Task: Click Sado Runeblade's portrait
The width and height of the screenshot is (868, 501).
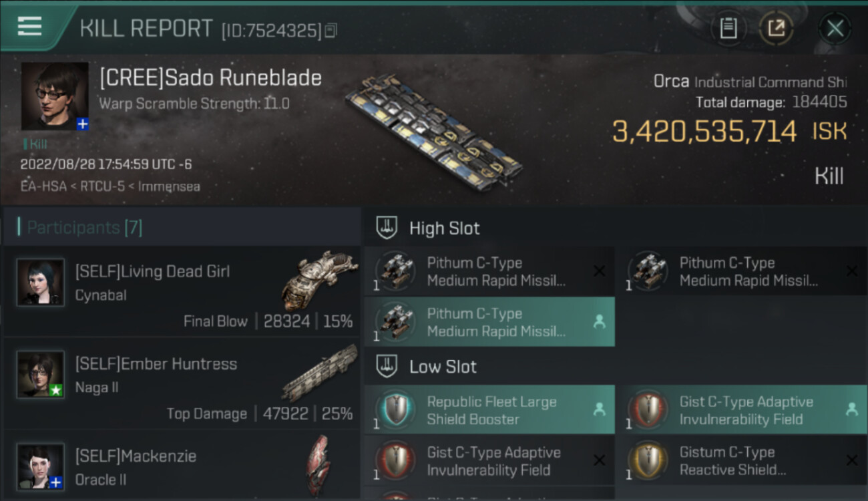Action: 55,96
